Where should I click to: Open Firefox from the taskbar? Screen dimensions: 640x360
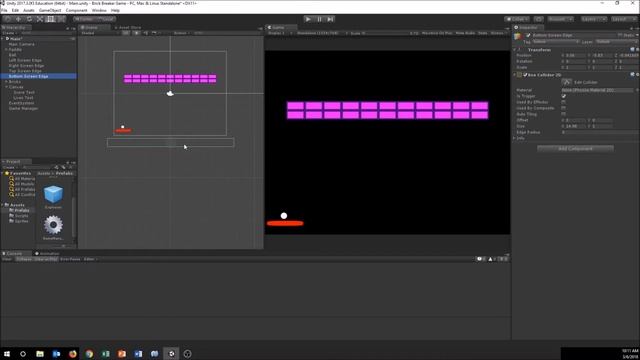pos(73,353)
